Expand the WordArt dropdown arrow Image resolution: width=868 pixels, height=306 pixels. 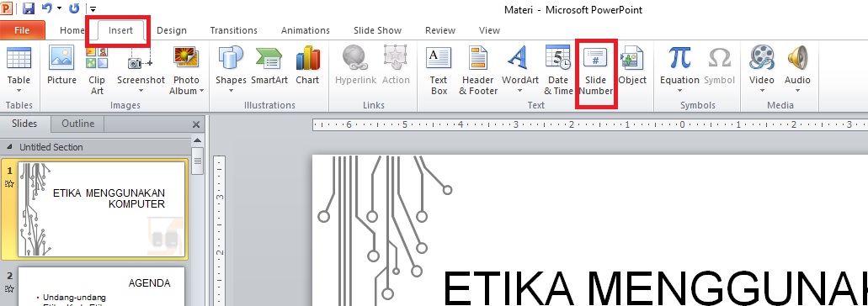click(x=519, y=91)
